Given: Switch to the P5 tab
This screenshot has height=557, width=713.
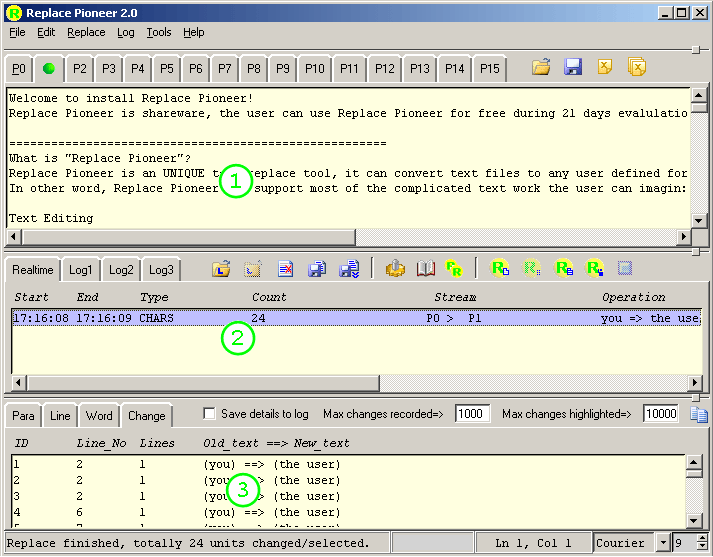Looking at the screenshot, I should click(166, 69).
